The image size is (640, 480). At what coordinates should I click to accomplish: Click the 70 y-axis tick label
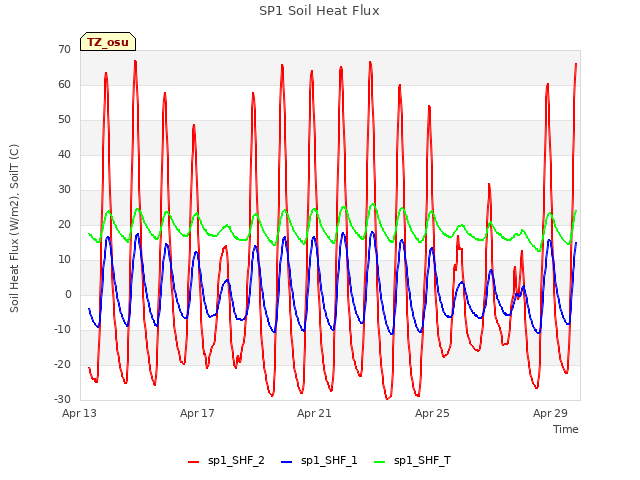pyautogui.click(x=64, y=50)
